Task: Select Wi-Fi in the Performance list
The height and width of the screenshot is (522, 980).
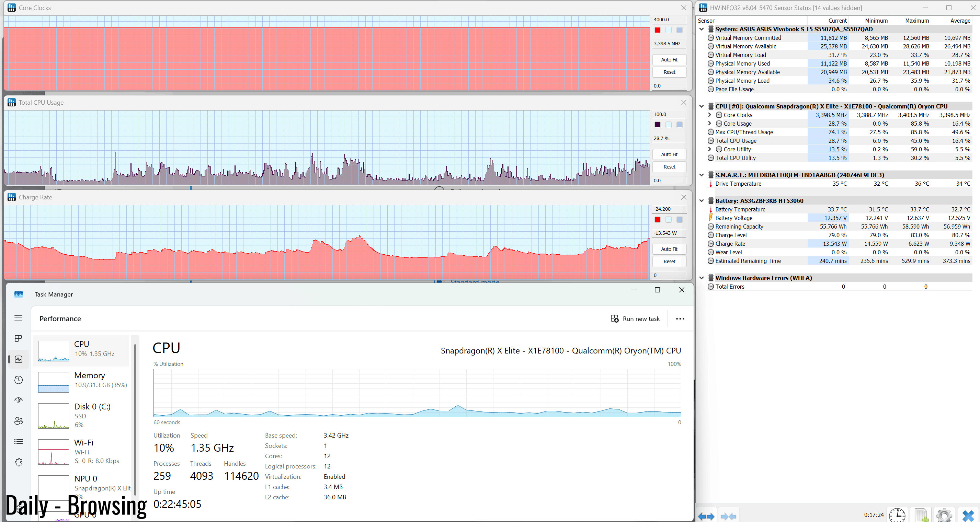Action: tap(81, 451)
